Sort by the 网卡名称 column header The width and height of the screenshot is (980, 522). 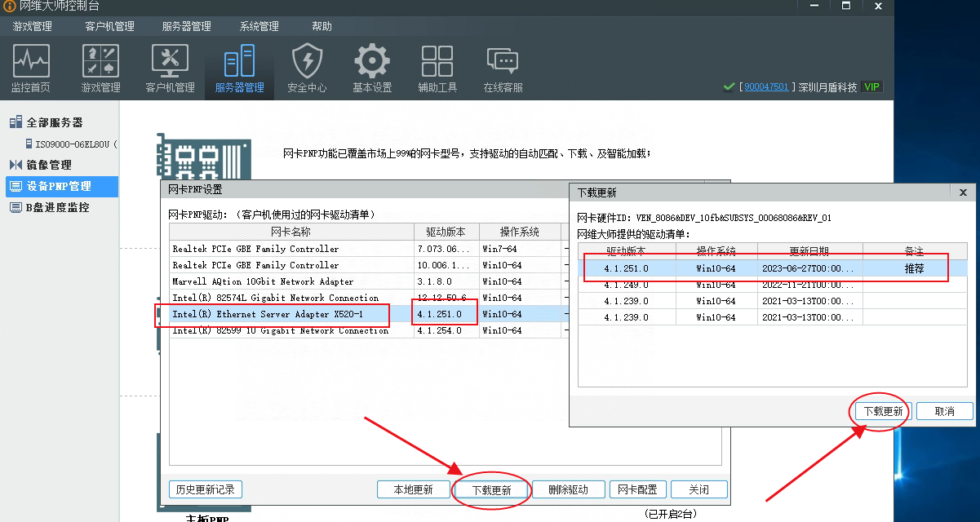[291, 232]
